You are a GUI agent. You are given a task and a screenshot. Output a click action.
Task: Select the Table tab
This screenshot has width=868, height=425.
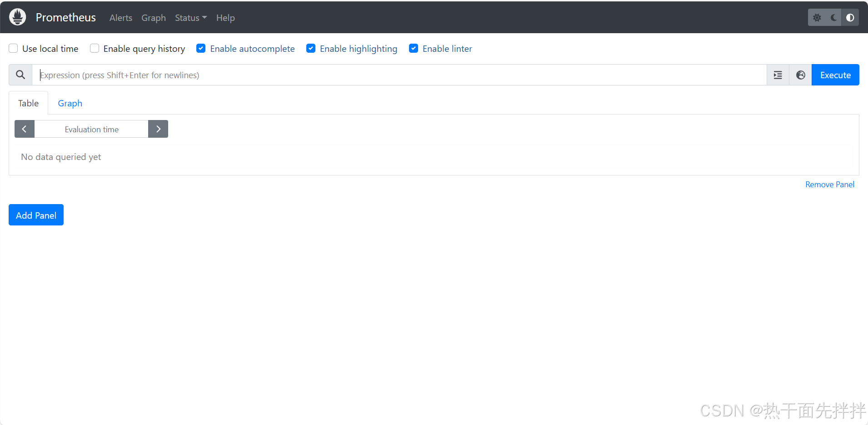click(x=28, y=103)
